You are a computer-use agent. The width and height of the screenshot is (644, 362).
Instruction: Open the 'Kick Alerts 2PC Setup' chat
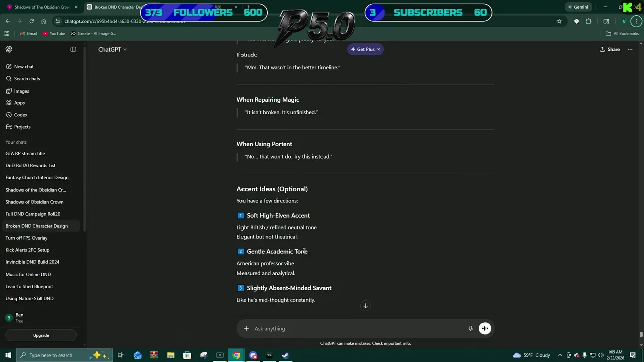[41, 250]
